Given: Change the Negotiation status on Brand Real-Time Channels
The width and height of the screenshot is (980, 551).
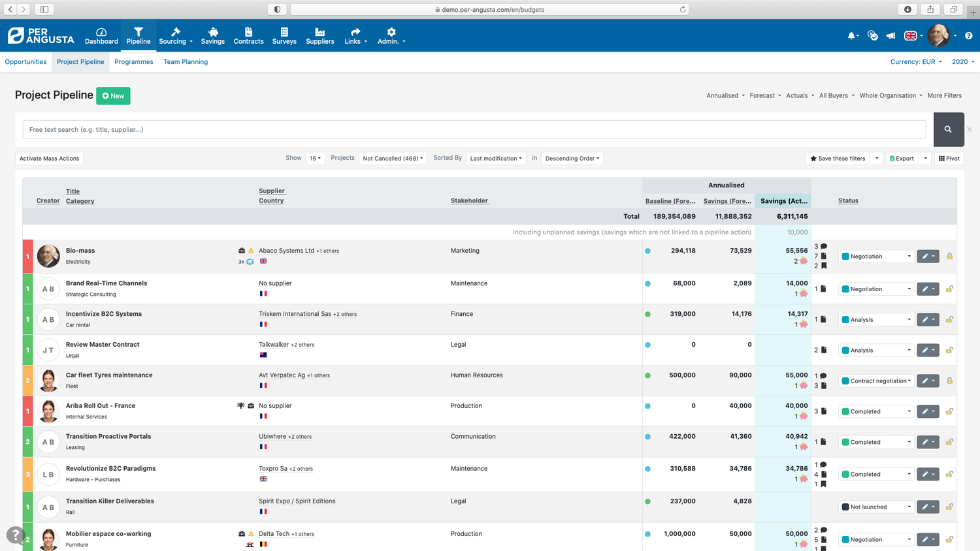Looking at the screenshot, I should pos(875,289).
